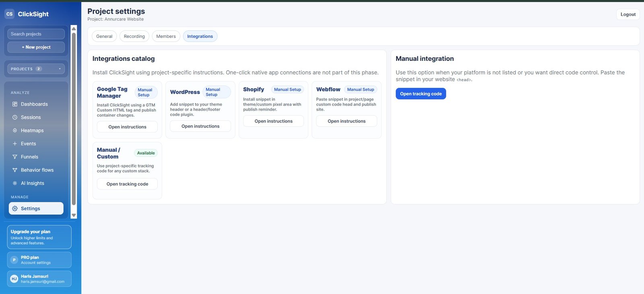Open Behavior flows in the sidebar
The width and height of the screenshot is (644, 294).
[x=36, y=170]
